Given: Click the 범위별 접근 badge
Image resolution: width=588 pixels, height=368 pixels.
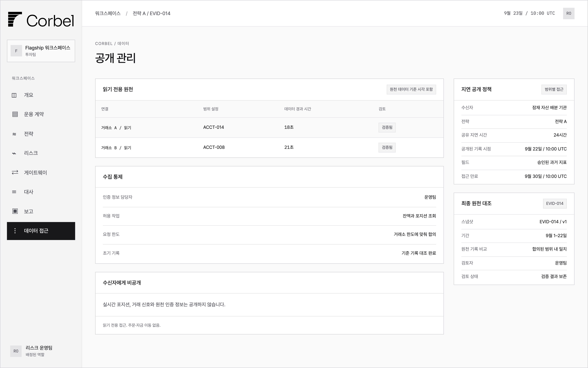Looking at the screenshot, I should 554,89.
